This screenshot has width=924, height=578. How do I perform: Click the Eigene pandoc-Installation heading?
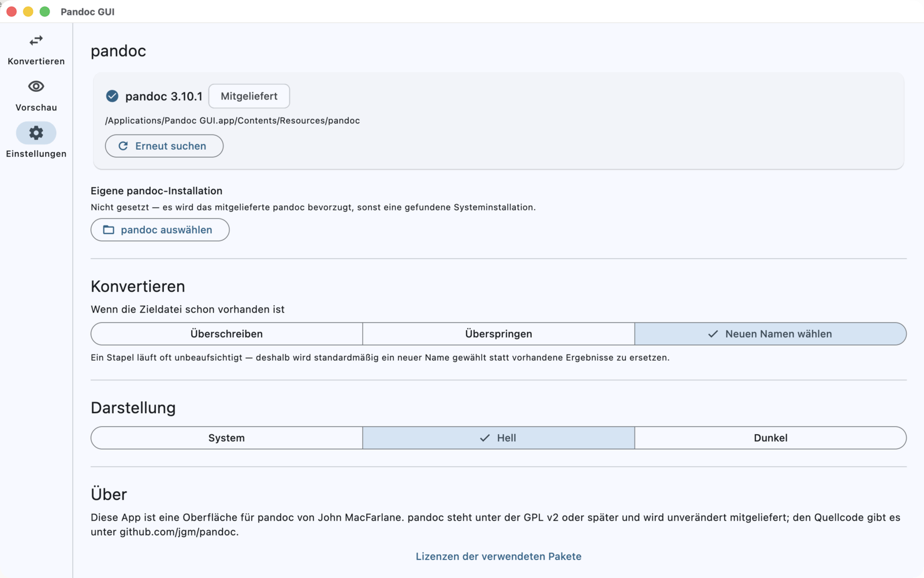[x=157, y=191]
